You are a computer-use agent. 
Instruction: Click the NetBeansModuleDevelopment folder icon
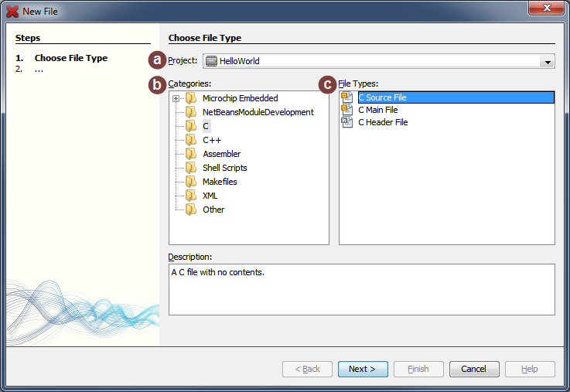(190, 112)
